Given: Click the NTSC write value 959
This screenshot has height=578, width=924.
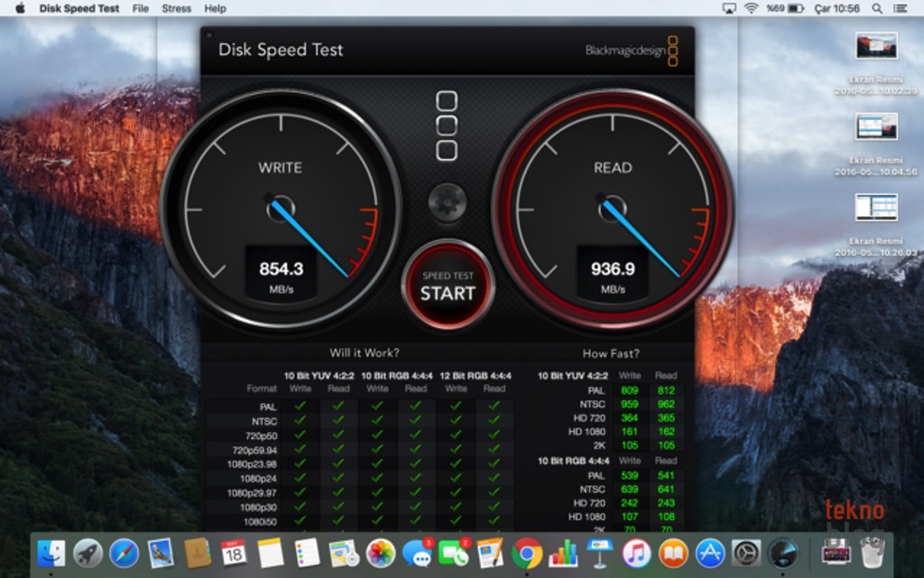Looking at the screenshot, I should 629,404.
